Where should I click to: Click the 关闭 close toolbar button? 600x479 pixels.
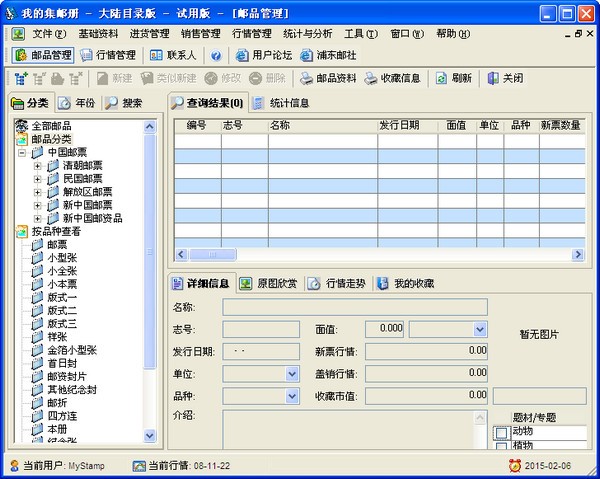(505, 78)
